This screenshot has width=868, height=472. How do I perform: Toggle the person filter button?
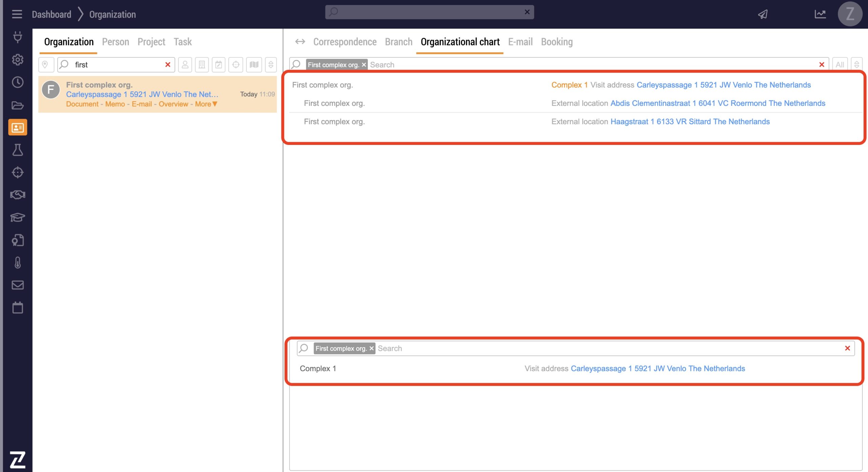click(185, 64)
